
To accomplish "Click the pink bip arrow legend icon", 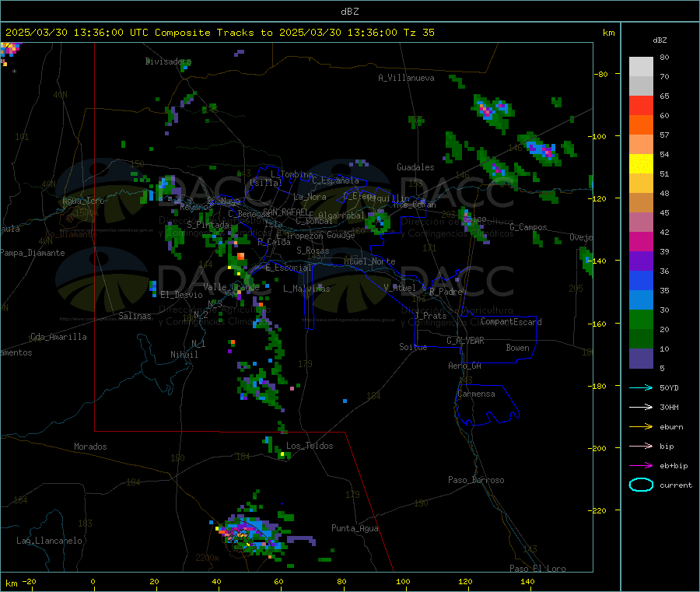I will (641, 446).
